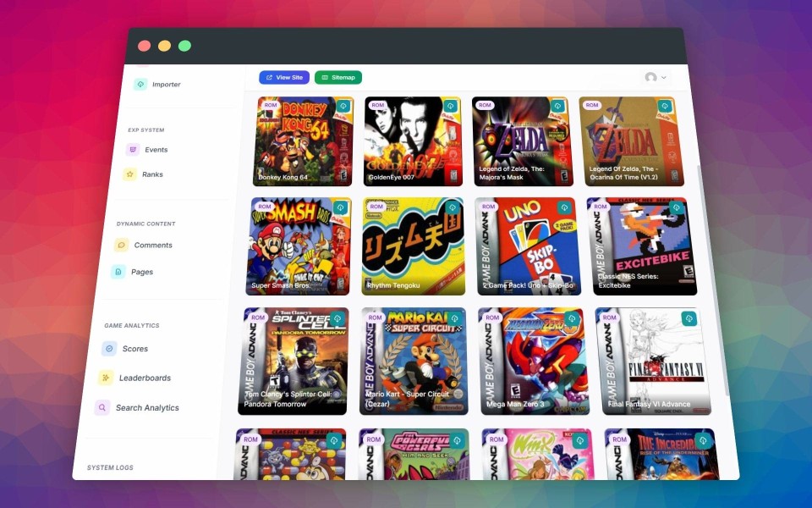
Task: Click the Pages document icon
Action: pyautogui.click(x=118, y=272)
